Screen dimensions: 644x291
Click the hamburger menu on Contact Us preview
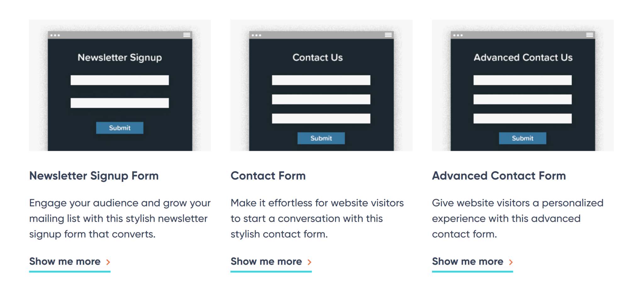(x=388, y=35)
